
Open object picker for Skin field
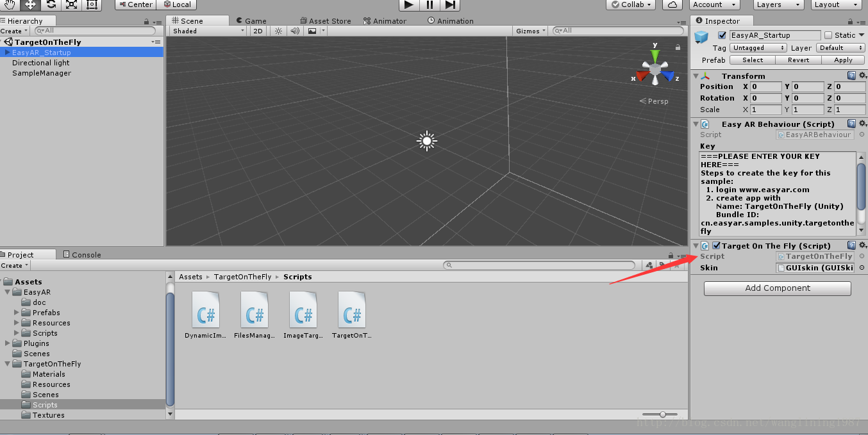click(862, 268)
